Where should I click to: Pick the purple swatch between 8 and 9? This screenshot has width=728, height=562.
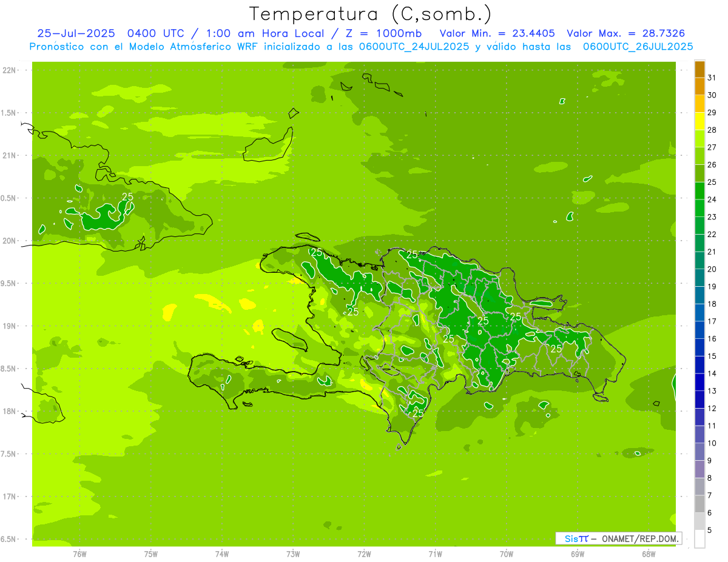pos(699,469)
